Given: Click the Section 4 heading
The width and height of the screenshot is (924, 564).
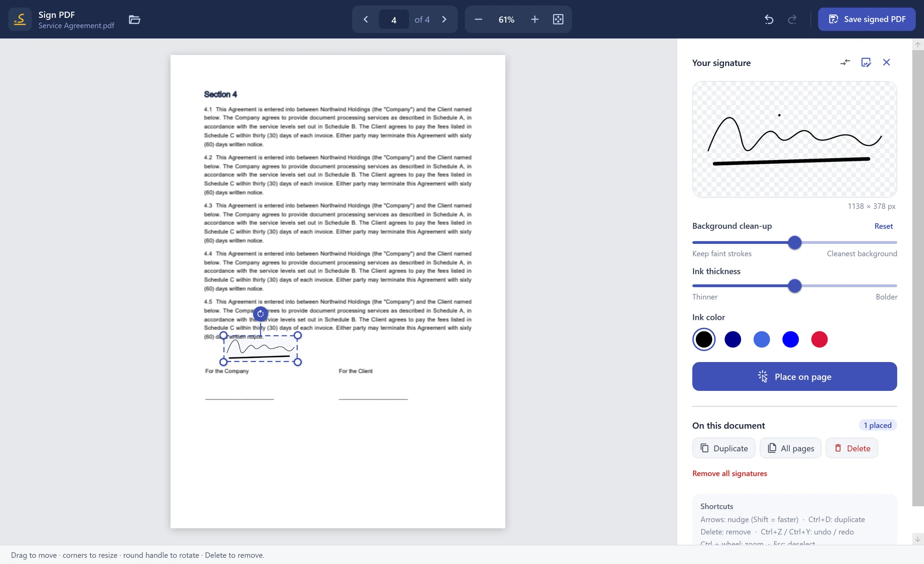Looking at the screenshot, I should (x=220, y=94).
